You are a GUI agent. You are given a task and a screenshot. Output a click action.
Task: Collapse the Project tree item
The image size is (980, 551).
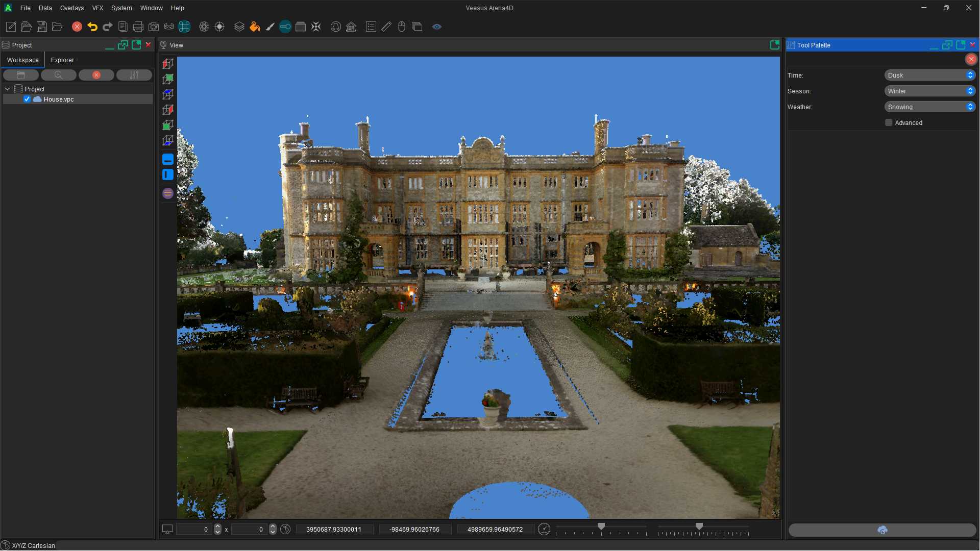8,88
